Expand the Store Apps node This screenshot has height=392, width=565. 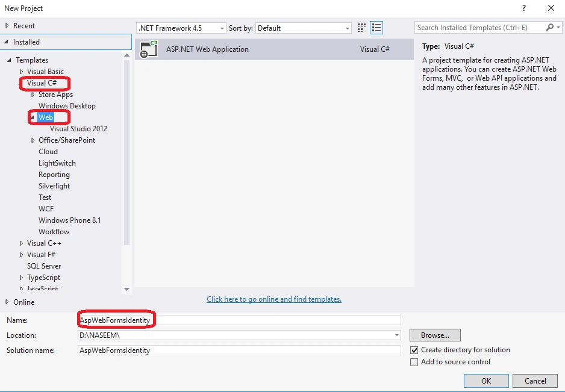pyautogui.click(x=33, y=95)
